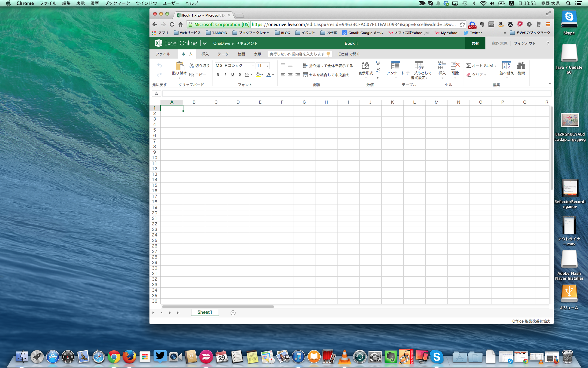The height and width of the screenshot is (368, 588).
Task: Select the Sheet1 tab
Action: (205, 312)
